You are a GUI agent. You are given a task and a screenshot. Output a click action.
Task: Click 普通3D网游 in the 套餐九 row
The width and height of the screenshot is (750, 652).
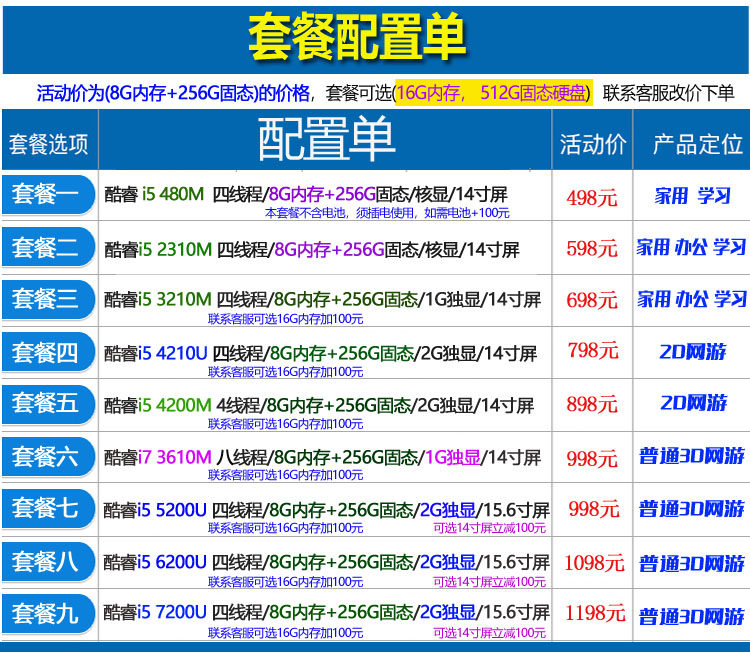click(692, 616)
